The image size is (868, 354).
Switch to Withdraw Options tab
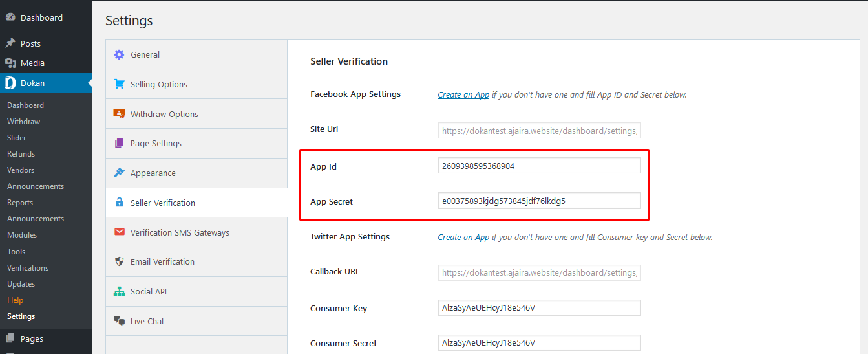coord(196,114)
